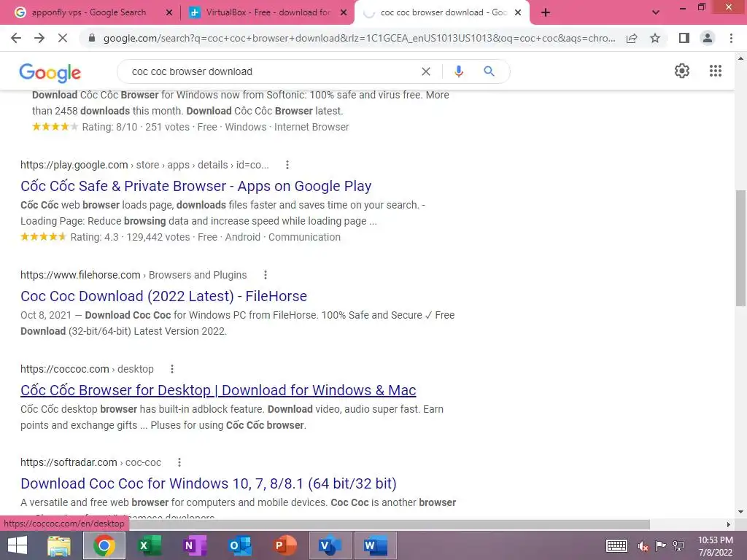Image resolution: width=747 pixels, height=560 pixels.
Task: Submit search with the magnifier icon
Action: (x=489, y=71)
